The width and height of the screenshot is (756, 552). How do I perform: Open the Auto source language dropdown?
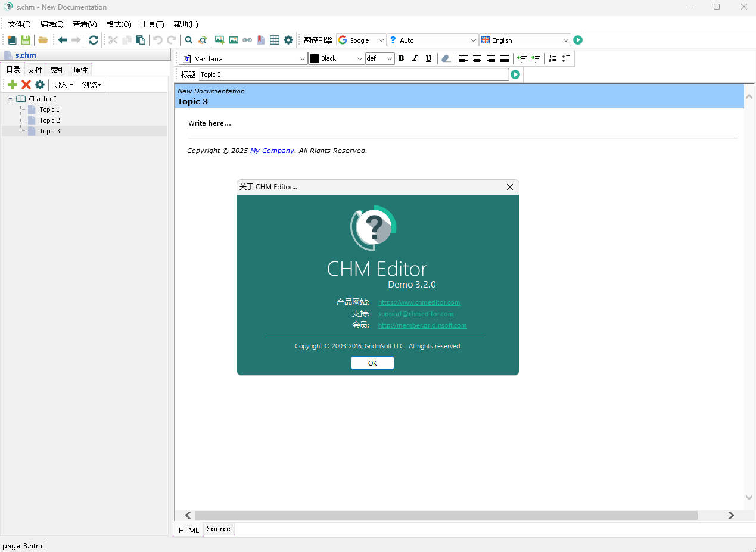coord(433,40)
